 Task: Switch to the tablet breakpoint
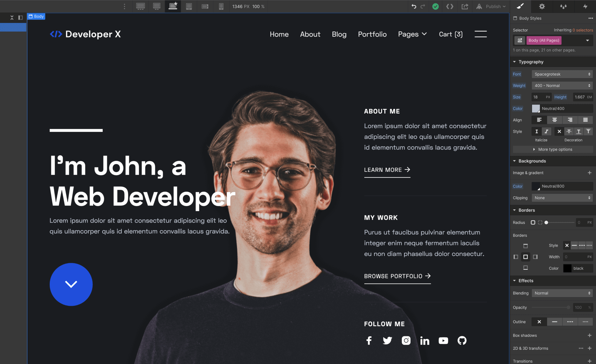(x=189, y=6)
